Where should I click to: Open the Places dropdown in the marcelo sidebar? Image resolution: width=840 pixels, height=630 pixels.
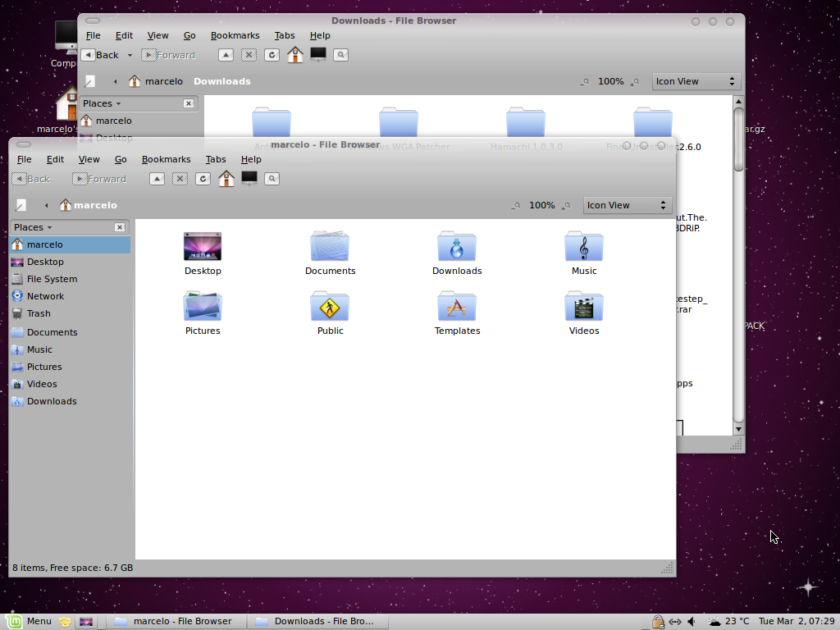pyautogui.click(x=33, y=227)
